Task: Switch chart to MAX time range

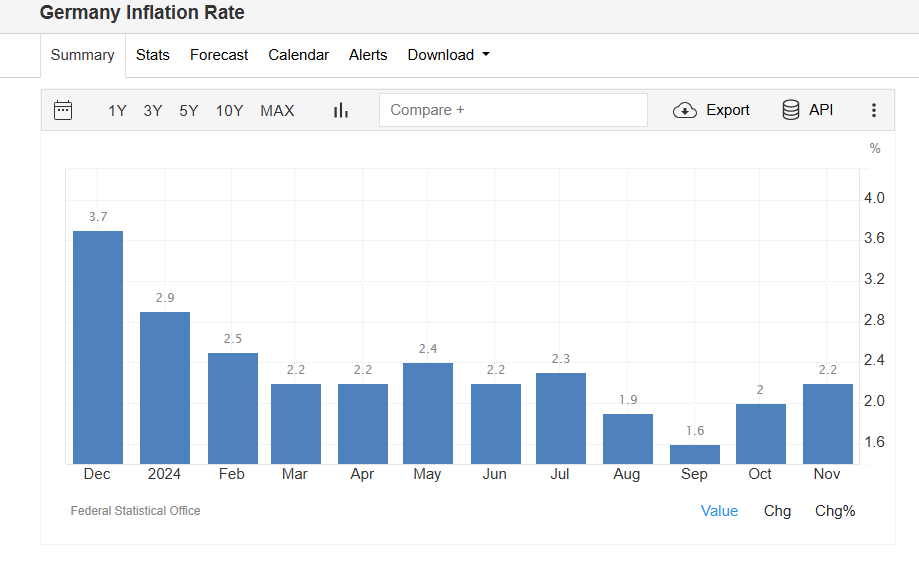Action: click(x=277, y=110)
